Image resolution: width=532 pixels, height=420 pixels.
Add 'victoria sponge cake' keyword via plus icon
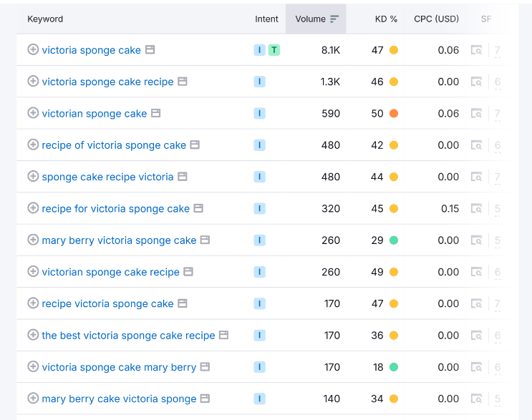33,49
